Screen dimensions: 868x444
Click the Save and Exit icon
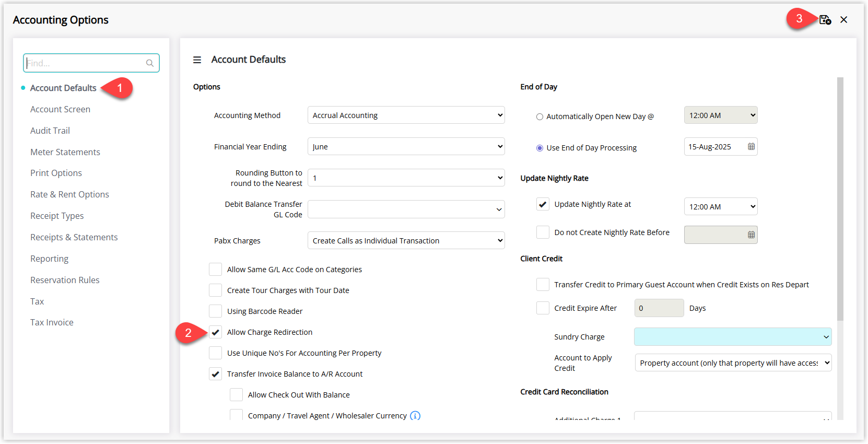[x=825, y=20]
